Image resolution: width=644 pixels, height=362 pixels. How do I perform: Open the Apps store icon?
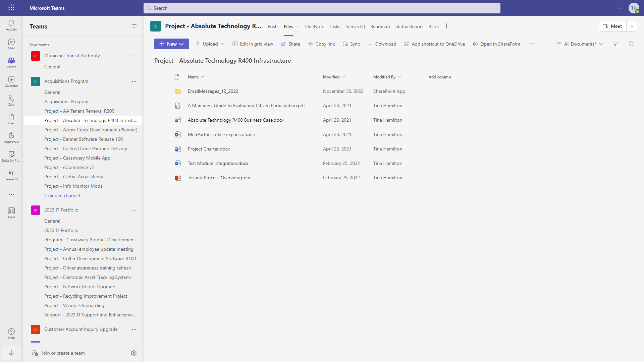[11, 213]
